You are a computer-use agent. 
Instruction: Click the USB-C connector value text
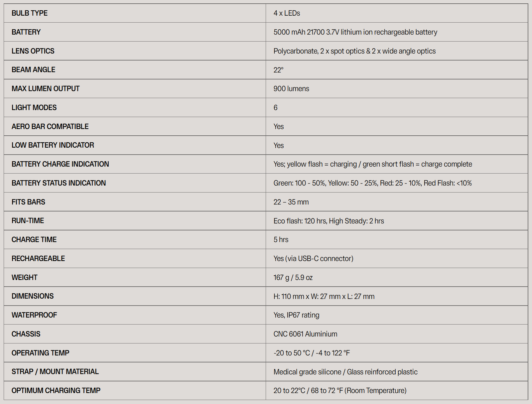click(313, 259)
